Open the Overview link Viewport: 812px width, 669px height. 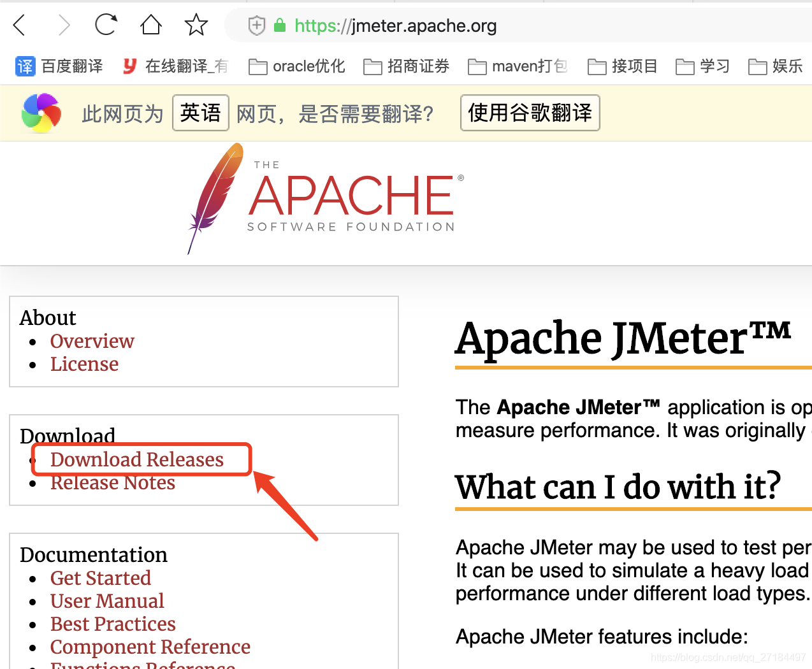(x=92, y=342)
